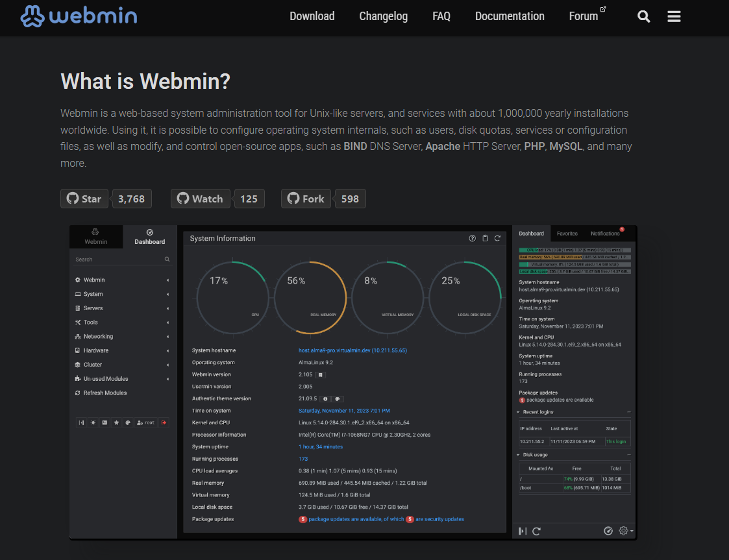
Task: Click the small icon next to Webmin version 2.105
Action: pyautogui.click(x=320, y=374)
